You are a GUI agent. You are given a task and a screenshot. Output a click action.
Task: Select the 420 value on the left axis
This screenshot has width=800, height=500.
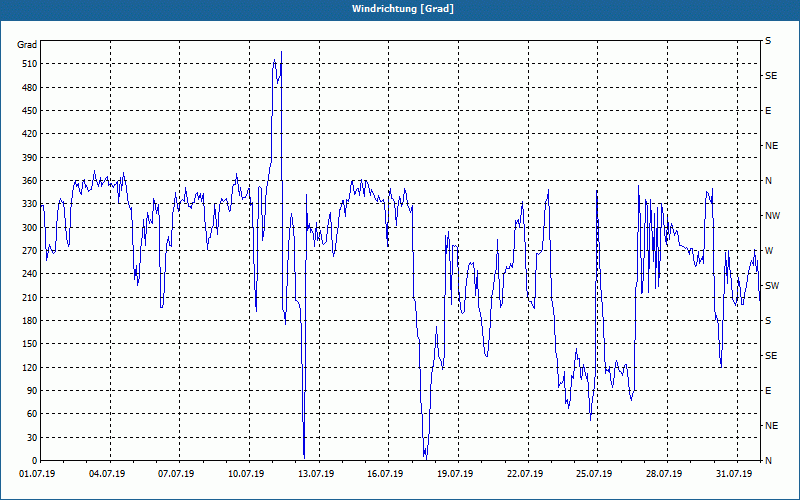click(x=30, y=134)
